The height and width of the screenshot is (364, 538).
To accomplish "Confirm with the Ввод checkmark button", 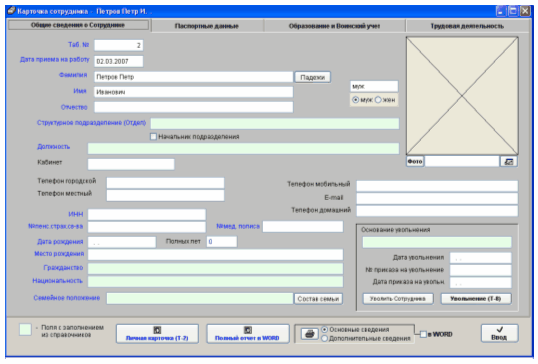I will [x=499, y=333].
